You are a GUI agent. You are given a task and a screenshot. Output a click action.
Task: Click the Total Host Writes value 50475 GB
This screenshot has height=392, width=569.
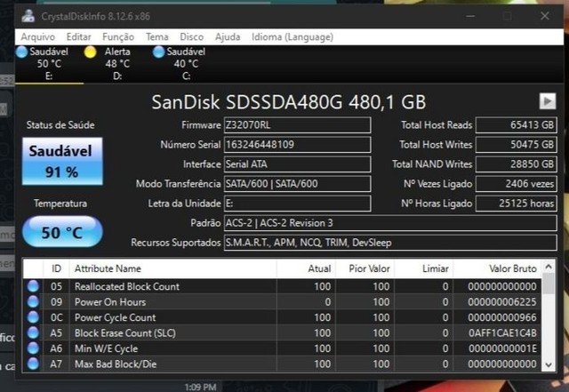517,145
